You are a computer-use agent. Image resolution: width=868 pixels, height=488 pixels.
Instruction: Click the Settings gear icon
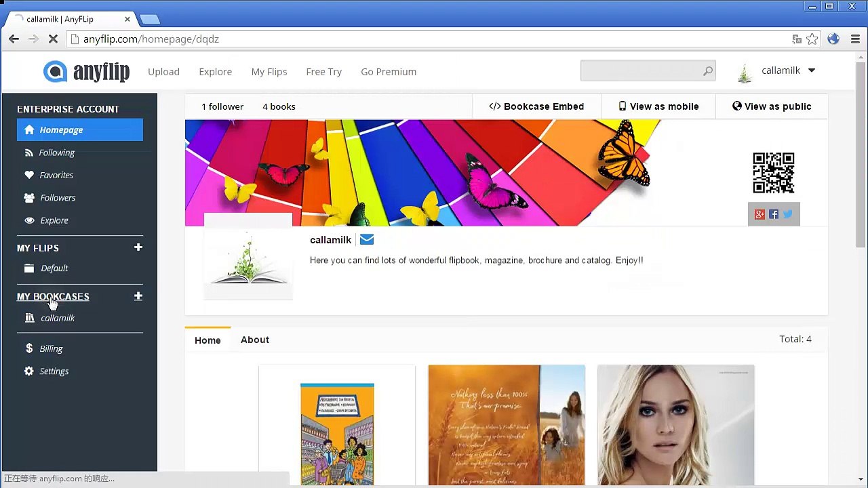28,371
